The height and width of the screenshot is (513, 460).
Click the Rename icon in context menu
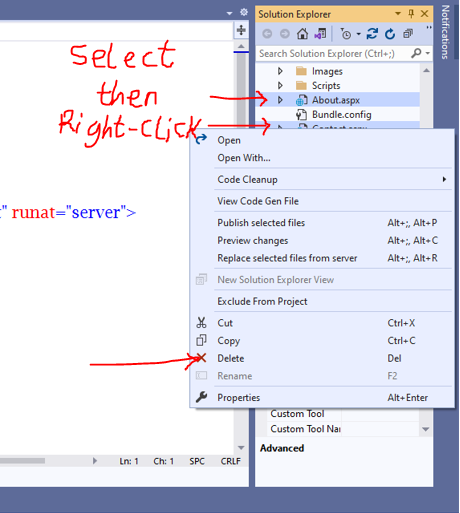click(201, 376)
